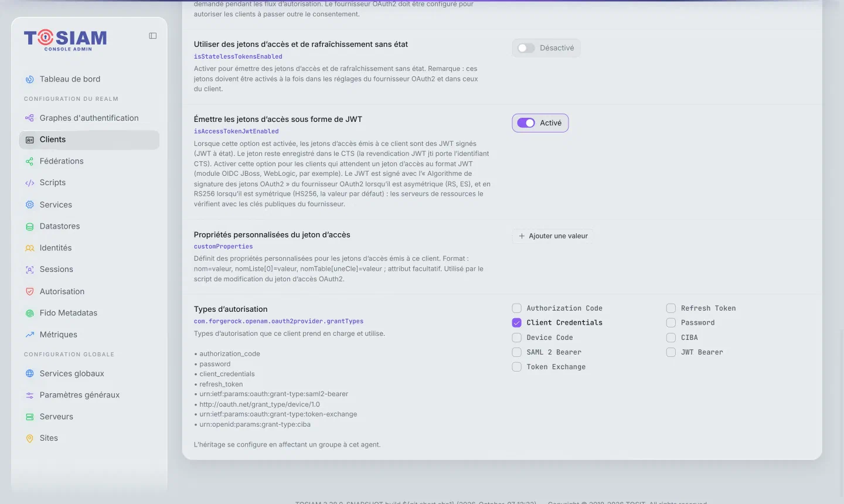This screenshot has width=844, height=504.
Task: Click the Services globaux globe icon
Action: [30, 373]
